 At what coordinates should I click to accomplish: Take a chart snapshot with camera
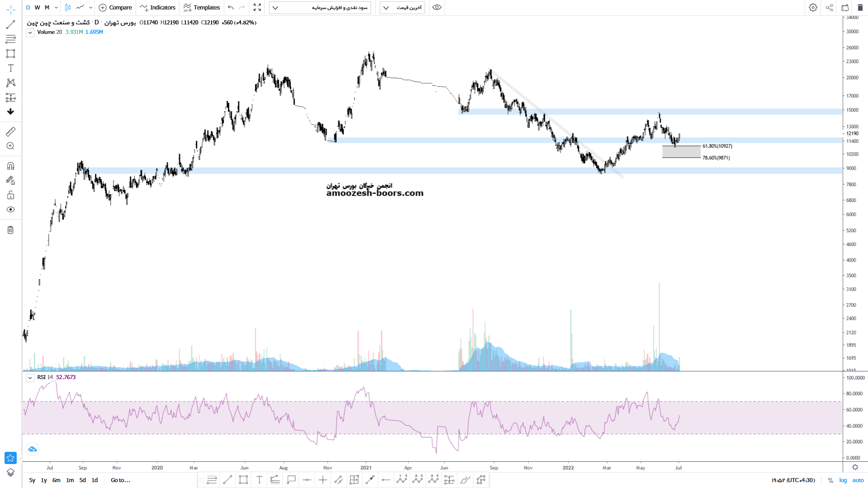pos(844,8)
